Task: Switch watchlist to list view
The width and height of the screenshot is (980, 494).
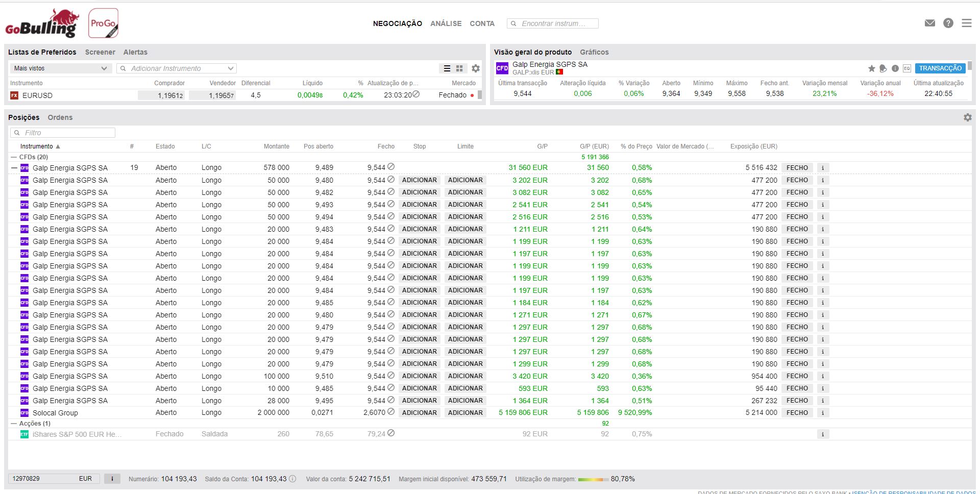Action: tap(447, 68)
